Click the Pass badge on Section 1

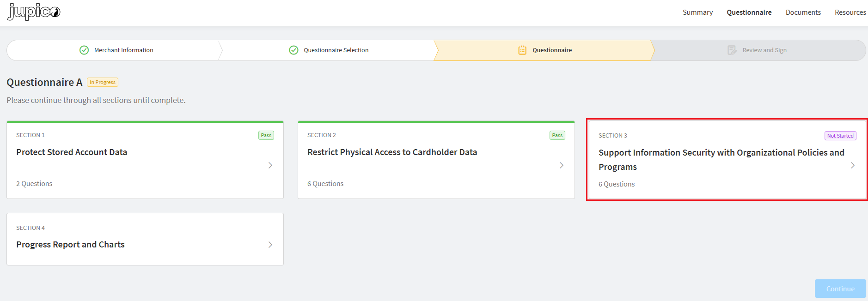click(x=266, y=136)
